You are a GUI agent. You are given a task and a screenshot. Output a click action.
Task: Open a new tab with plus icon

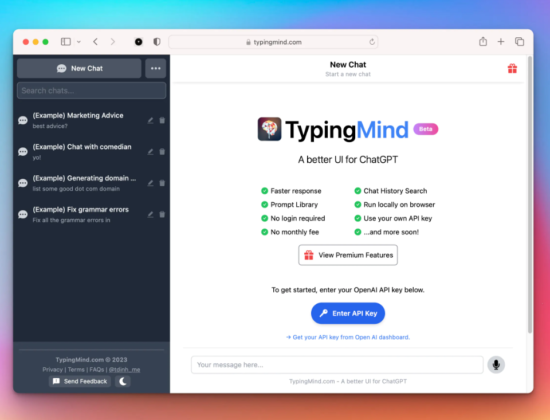pyautogui.click(x=501, y=42)
